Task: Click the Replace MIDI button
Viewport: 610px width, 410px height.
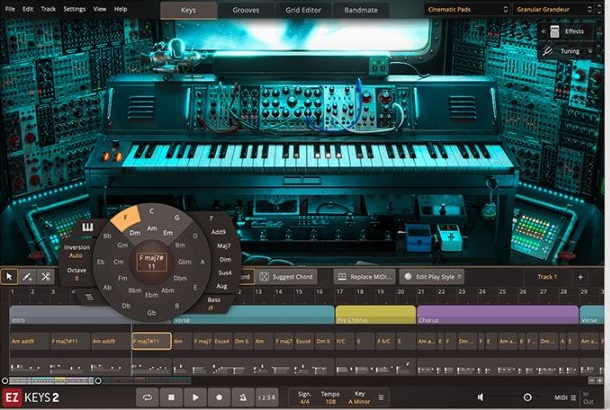Action: click(364, 277)
